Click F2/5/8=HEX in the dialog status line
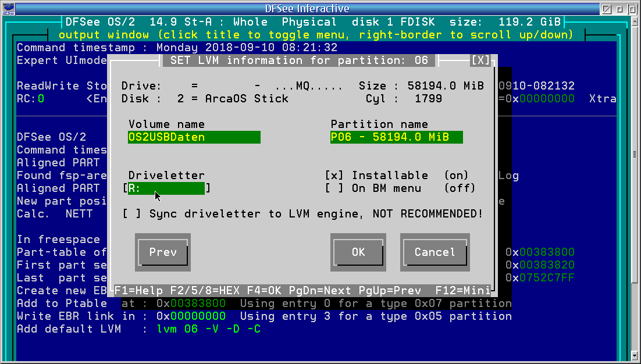The image size is (641, 364). (205, 291)
